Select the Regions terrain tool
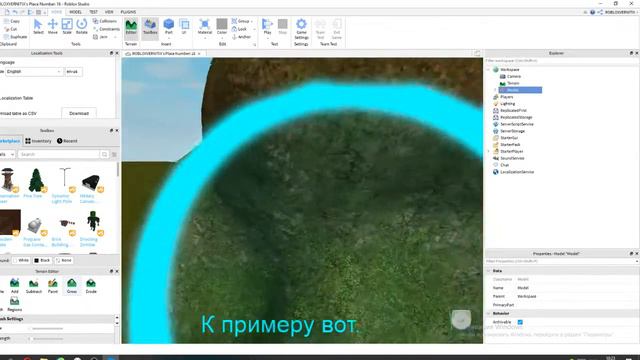The height and width of the screenshot is (360, 640). [15, 304]
